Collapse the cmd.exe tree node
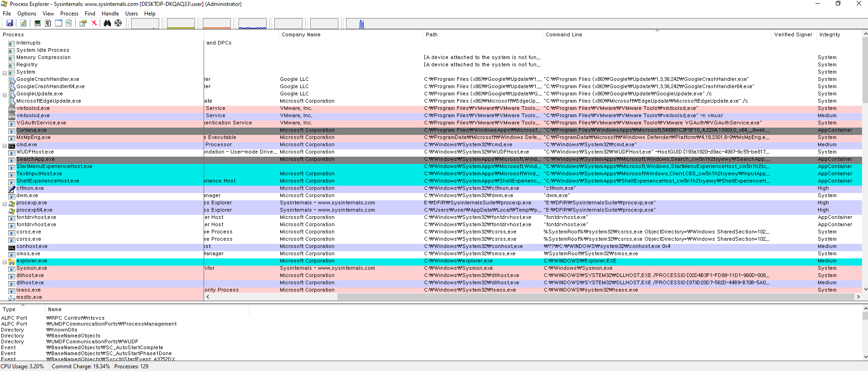Viewport: 868px width, 371px height. [5, 145]
